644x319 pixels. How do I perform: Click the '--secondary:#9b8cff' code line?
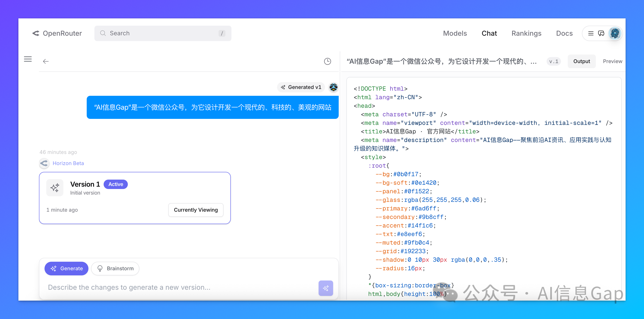pos(411,217)
